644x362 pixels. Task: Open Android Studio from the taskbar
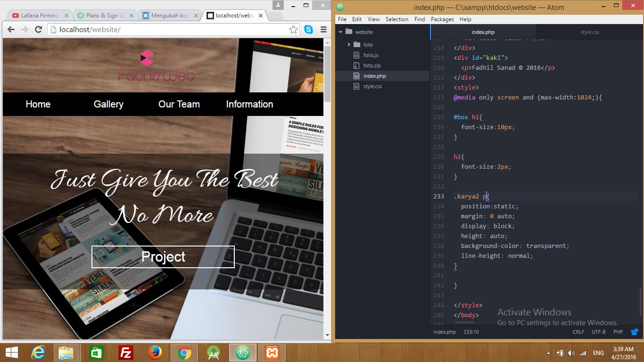214,353
